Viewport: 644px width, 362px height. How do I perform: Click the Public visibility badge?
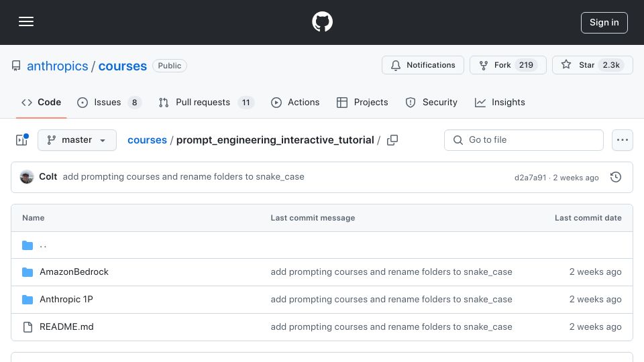[170, 66]
